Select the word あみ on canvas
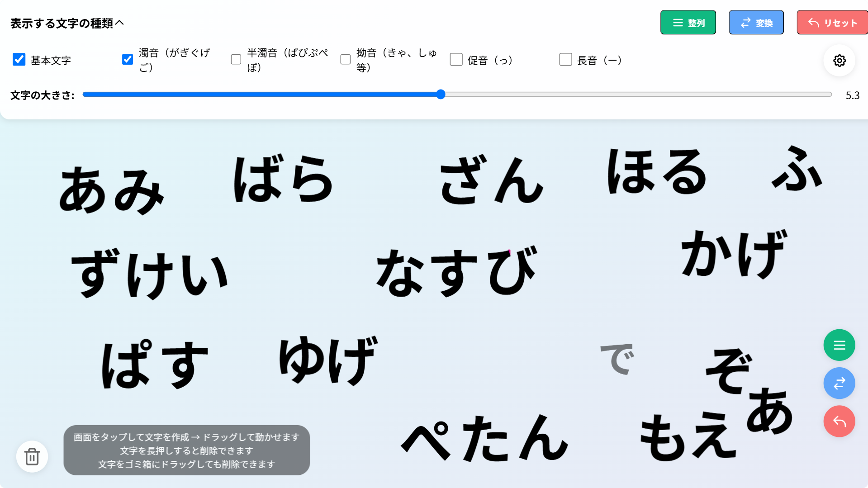 pyautogui.click(x=112, y=190)
